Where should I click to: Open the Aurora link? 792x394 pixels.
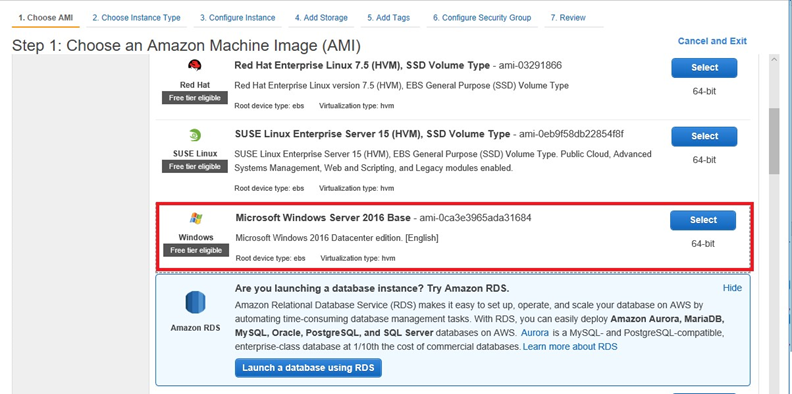(534, 333)
